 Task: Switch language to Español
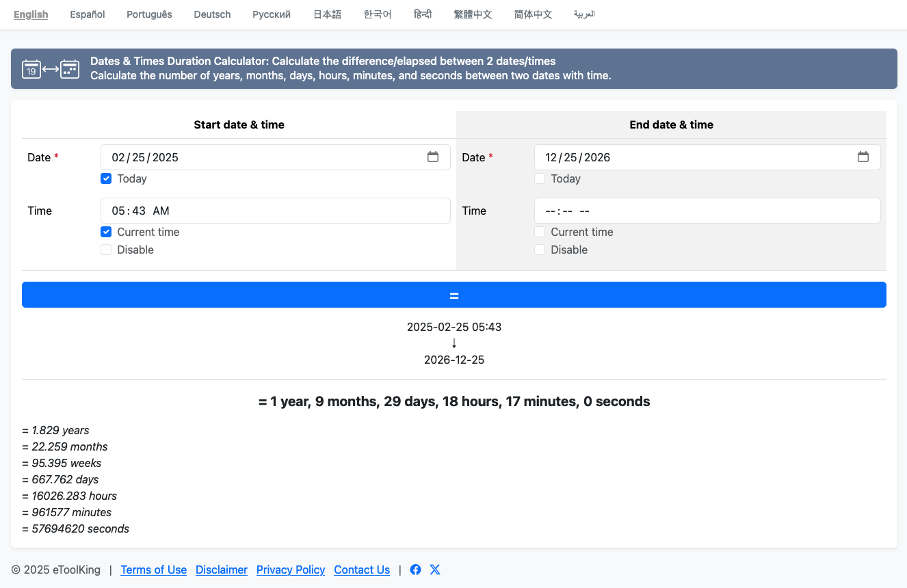tap(88, 14)
